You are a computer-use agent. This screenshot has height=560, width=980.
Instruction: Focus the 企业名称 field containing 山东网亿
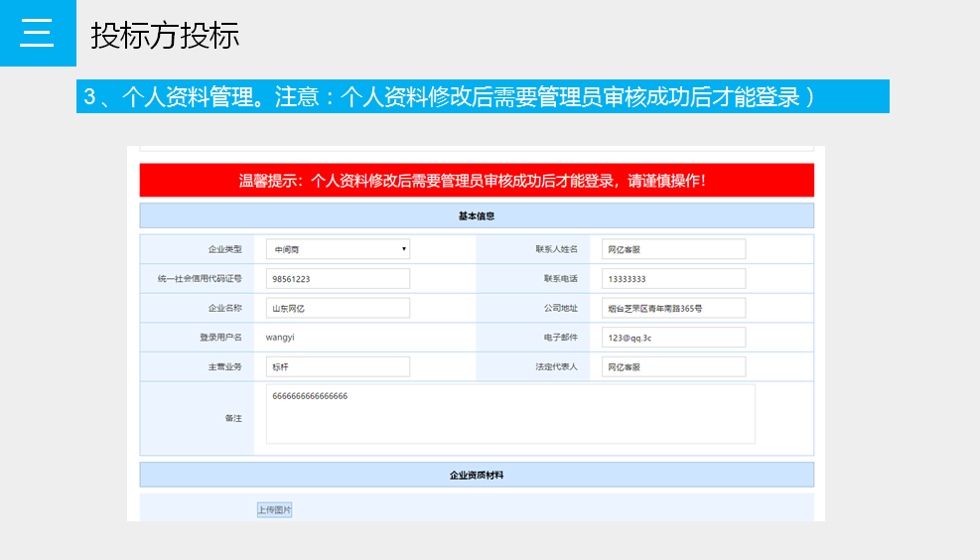coord(338,309)
